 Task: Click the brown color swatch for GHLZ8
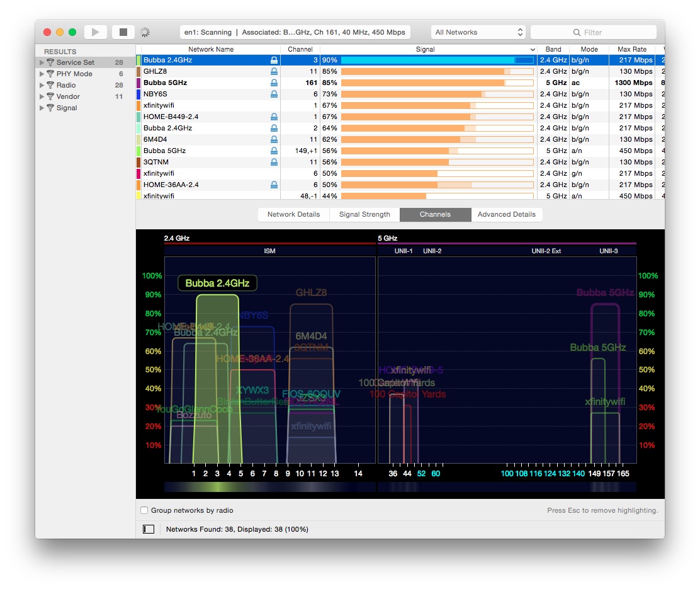coord(139,72)
